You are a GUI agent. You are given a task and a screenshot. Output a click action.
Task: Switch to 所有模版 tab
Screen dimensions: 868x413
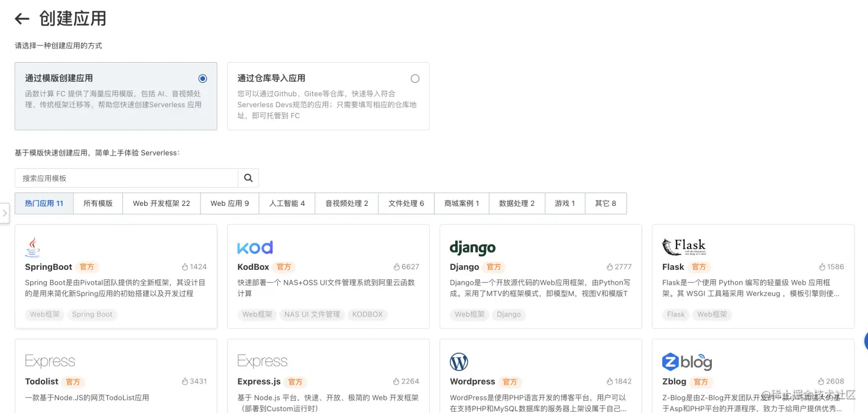(98, 203)
